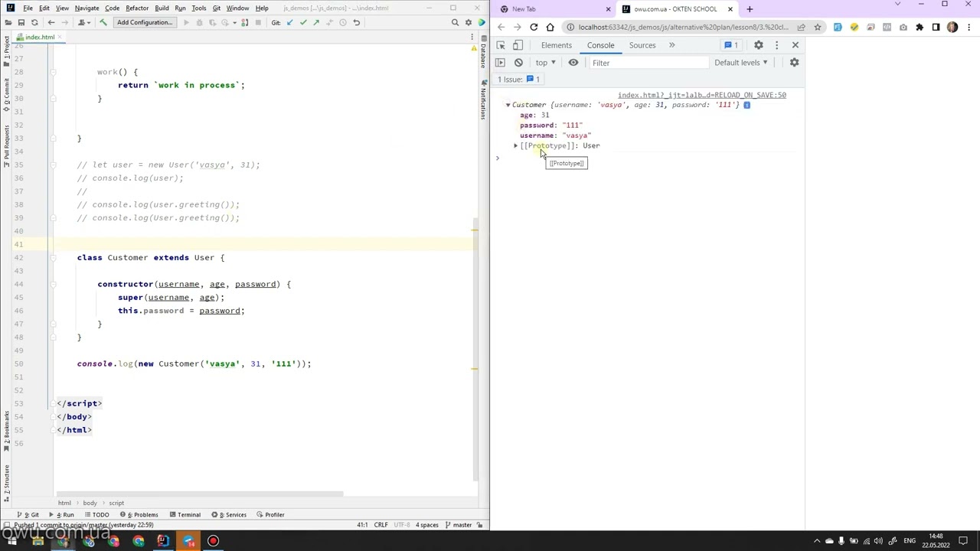
Task: Close the owu.com.ua browser tab
Action: [x=730, y=9]
